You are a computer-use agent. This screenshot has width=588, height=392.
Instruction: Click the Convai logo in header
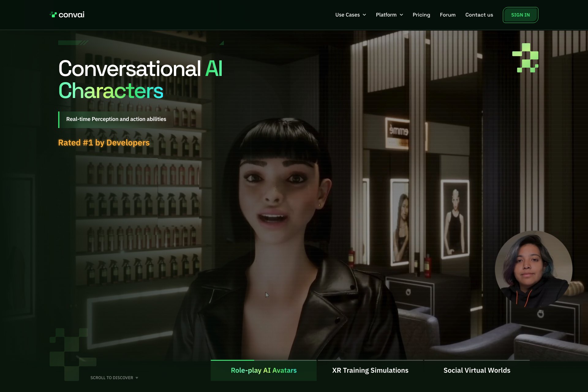[x=67, y=15]
